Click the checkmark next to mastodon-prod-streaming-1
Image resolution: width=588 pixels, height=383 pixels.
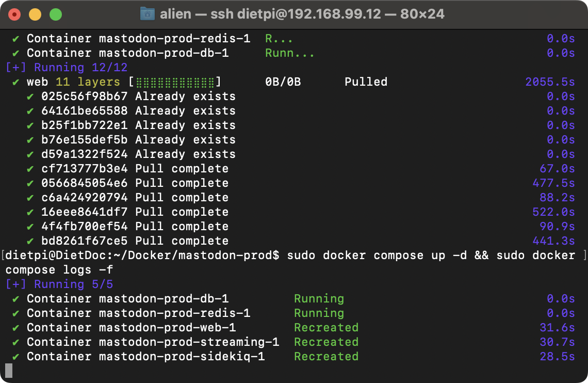tap(16, 342)
